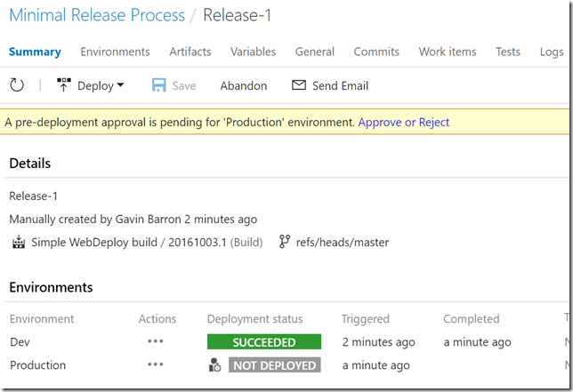The image size is (573, 392).
Task: Click the Send Email envelope icon
Action: click(299, 85)
